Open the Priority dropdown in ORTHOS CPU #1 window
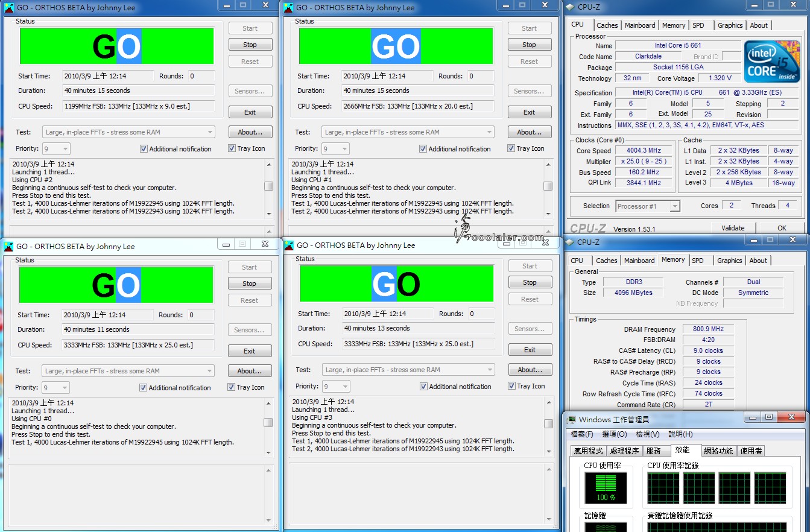Screen dimensions: 810x532 [x=335, y=148]
